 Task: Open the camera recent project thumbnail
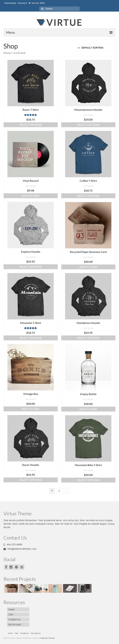coord(40,588)
